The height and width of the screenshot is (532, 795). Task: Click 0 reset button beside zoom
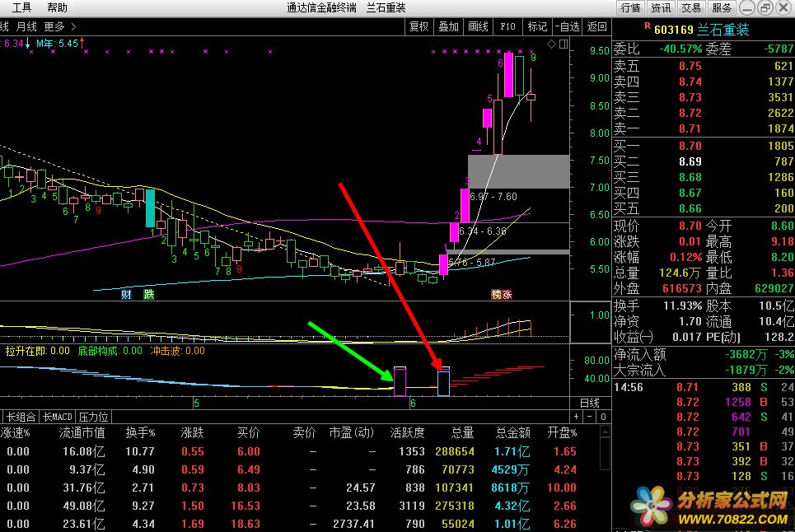click(x=603, y=417)
